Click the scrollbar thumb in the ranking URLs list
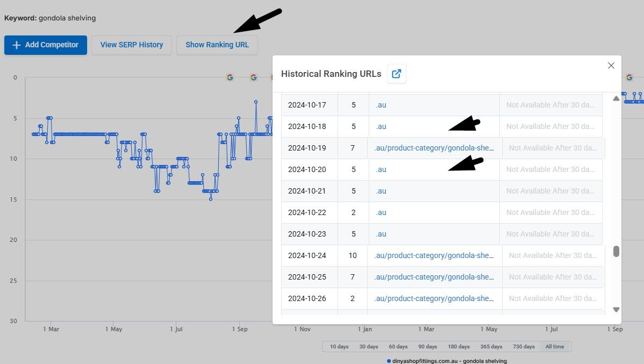This screenshot has width=644, height=364. (x=616, y=251)
